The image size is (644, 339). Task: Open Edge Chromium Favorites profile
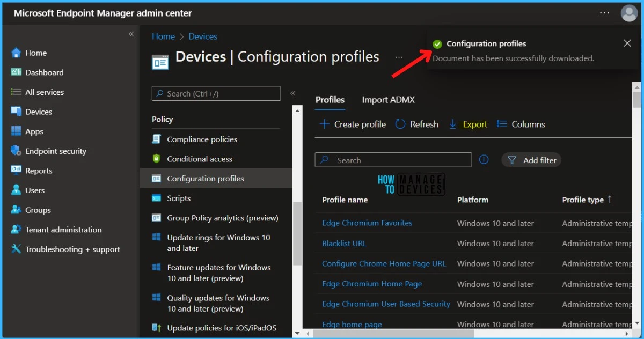click(367, 223)
